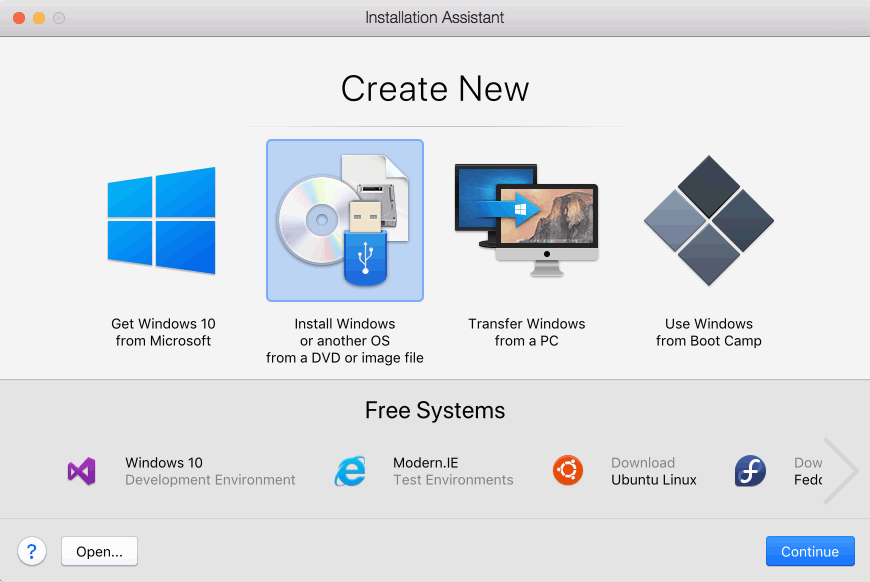Image resolution: width=870 pixels, height=582 pixels.
Task: Click the Fedora logo icon
Action: [x=750, y=471]
